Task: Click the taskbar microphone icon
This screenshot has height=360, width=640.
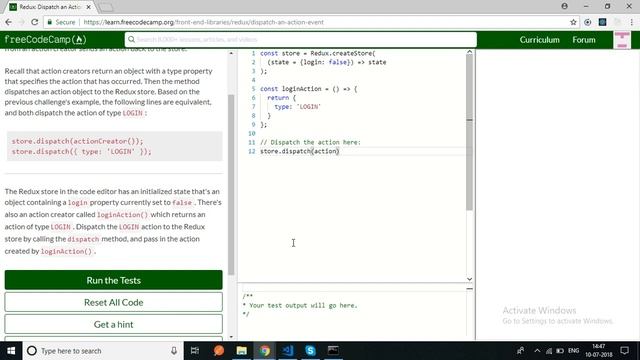Action: 174,351
